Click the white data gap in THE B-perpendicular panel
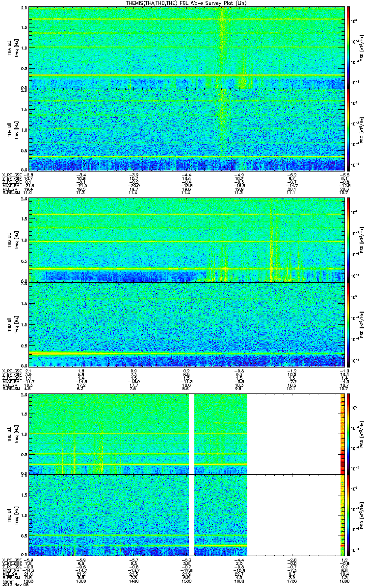 tap(192, 434)
